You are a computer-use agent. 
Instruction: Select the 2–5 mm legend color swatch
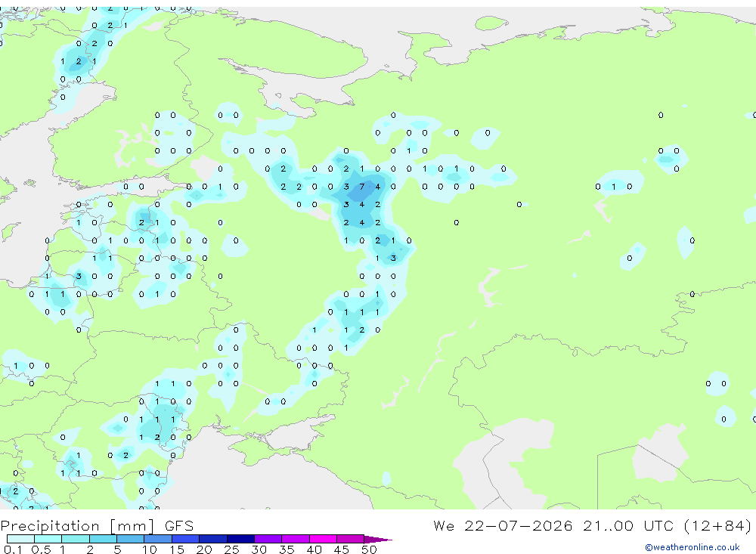point(103,539)
